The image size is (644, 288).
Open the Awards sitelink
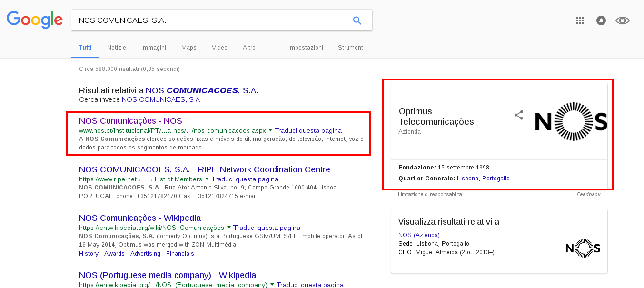tap(114, 254)
